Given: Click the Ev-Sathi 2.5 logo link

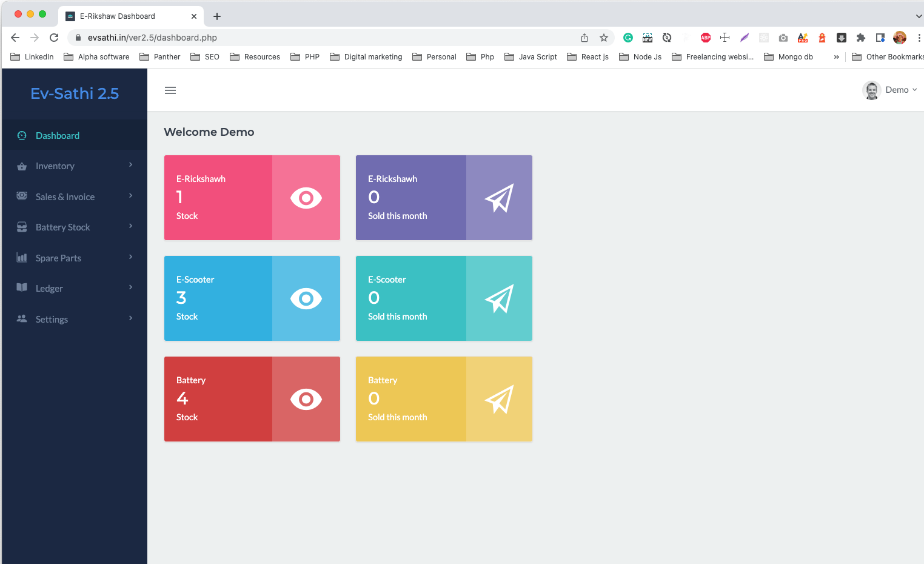Looking at the screenshot, I should 74,93.
